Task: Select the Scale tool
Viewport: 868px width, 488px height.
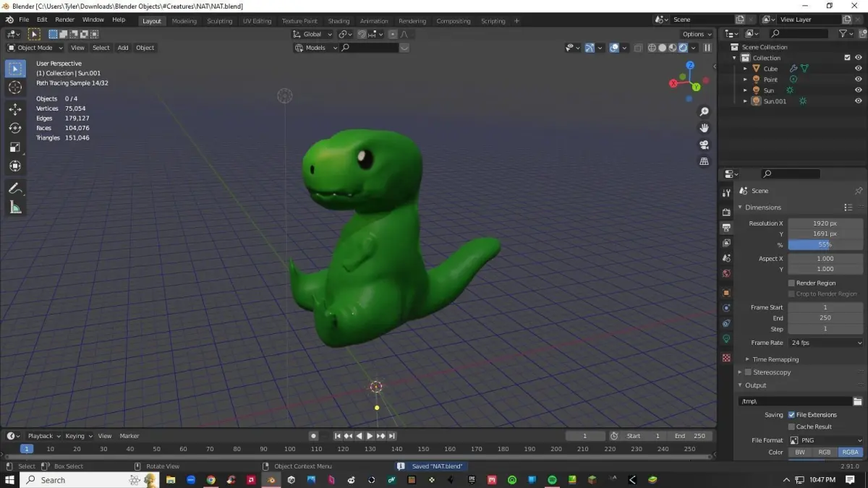Action: (x=15, y=147)
